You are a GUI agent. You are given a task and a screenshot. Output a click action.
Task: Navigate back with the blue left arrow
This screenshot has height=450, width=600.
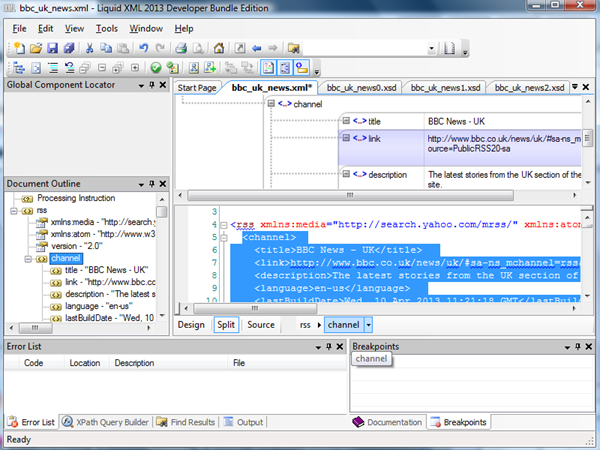(256, 48)
